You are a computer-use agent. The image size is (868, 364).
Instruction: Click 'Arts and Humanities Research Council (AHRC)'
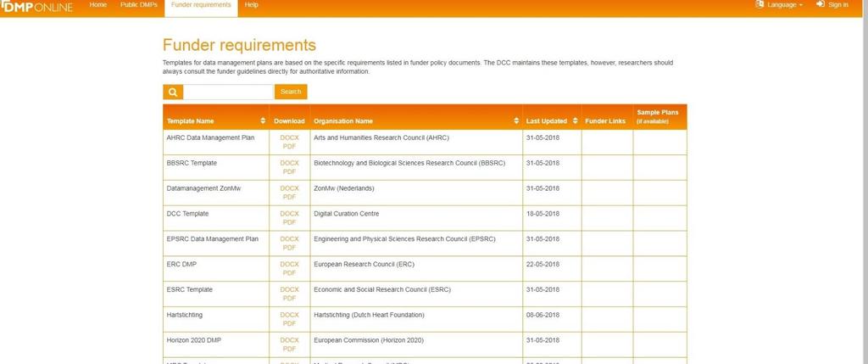[x=381, y=138]
